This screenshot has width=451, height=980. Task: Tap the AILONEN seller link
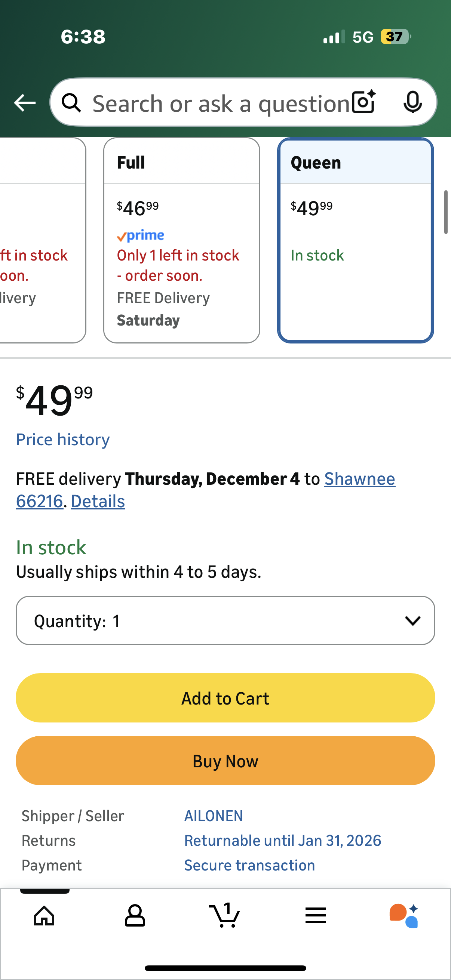214,816
